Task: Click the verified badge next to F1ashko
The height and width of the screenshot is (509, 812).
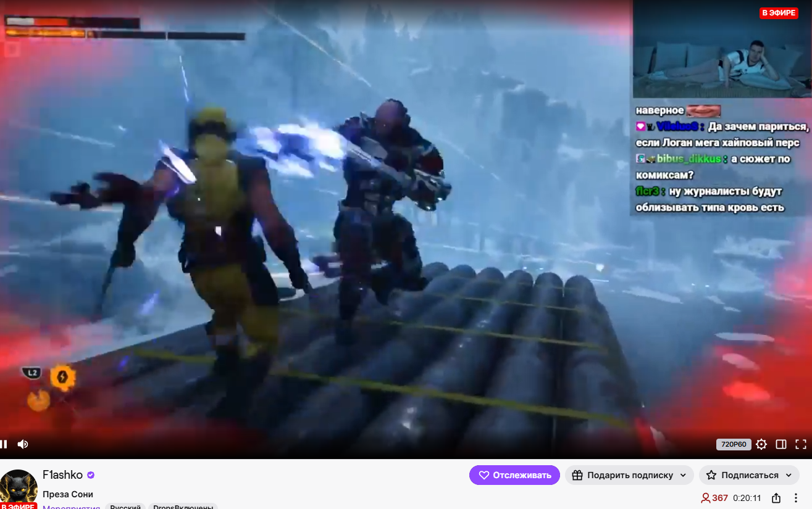Action: coord(91,475)
